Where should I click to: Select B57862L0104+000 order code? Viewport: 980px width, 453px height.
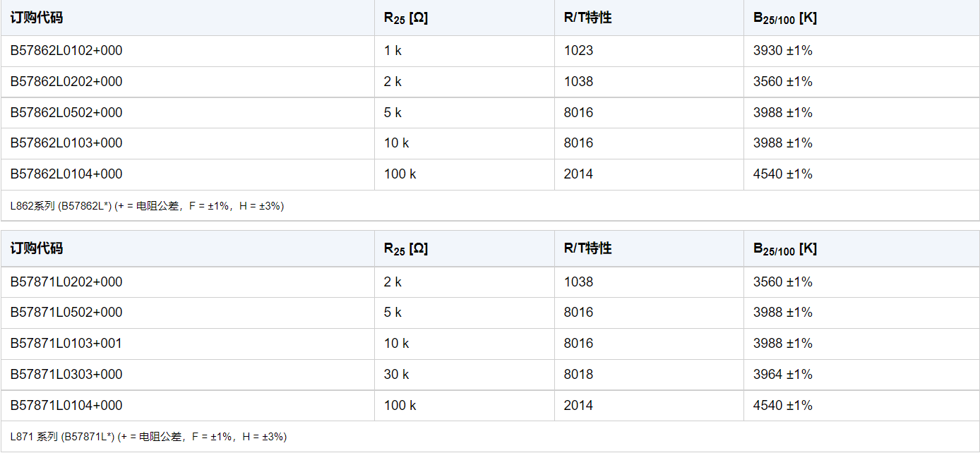pyautogui.click(x=66, y=174)
